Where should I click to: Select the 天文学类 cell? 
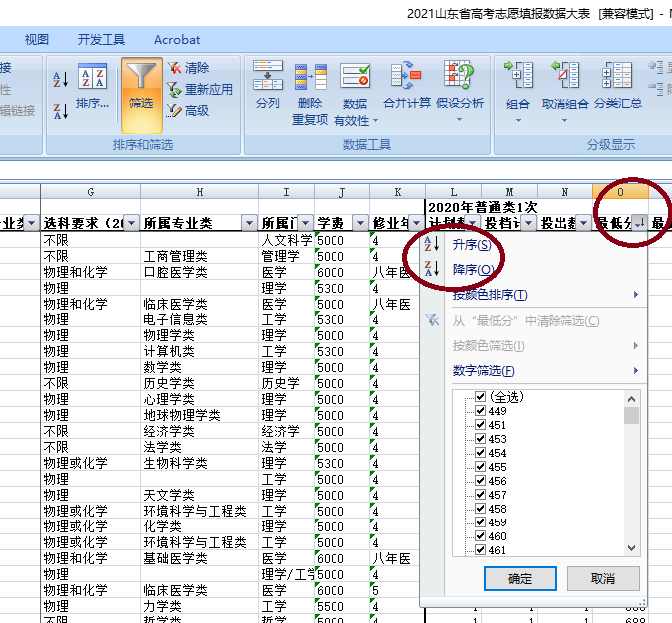[x=200, y=495]
